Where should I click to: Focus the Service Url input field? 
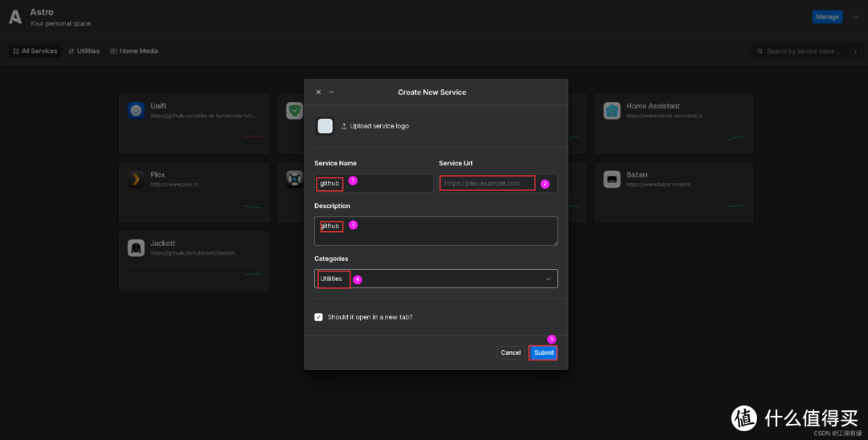pyautogui.click(x=497, y=183)
